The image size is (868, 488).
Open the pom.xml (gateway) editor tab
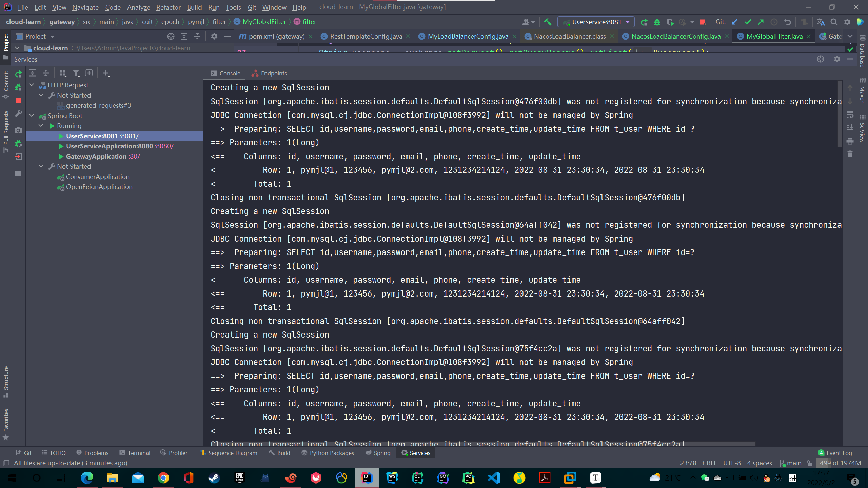point(276,36)
